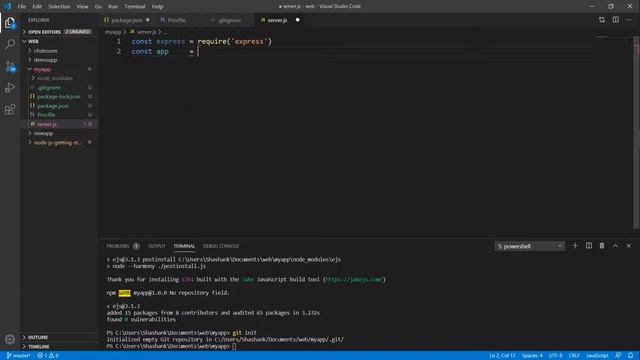Click the master branch indicator in status bar
Screen dimensions: 640x360
tap(19, 356)
